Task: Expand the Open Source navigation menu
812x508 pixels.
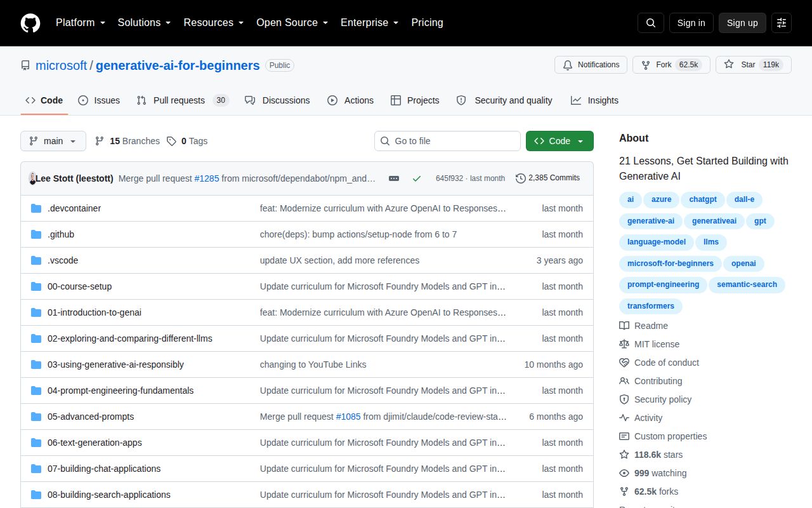Action: pyautogui.click(x=292, y=23)
